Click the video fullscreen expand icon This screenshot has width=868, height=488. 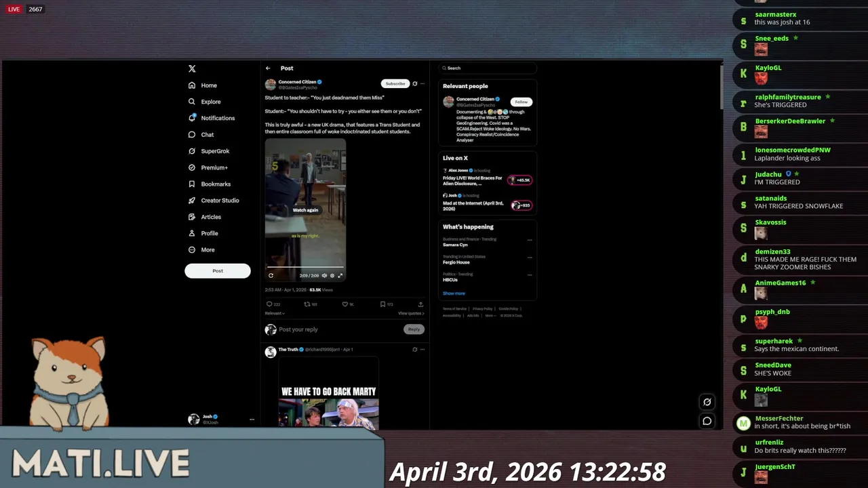click(340, 275)
